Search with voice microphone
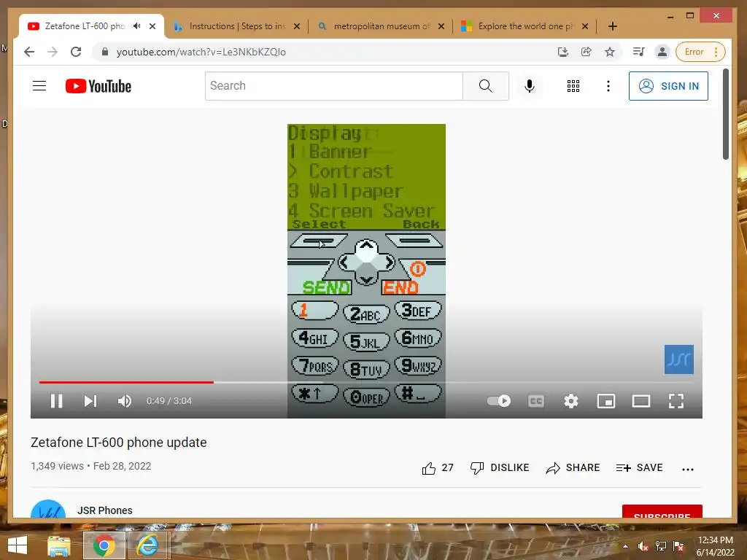 click(530, 86)
